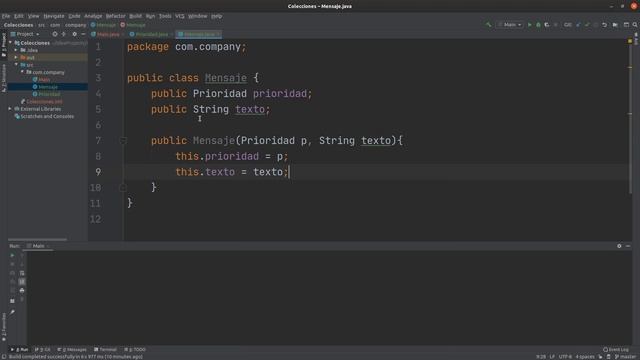Toggle tool window bars icon in bottom-left corner
Viewport: 640px width, 360px height.
(x=4, y=357)
